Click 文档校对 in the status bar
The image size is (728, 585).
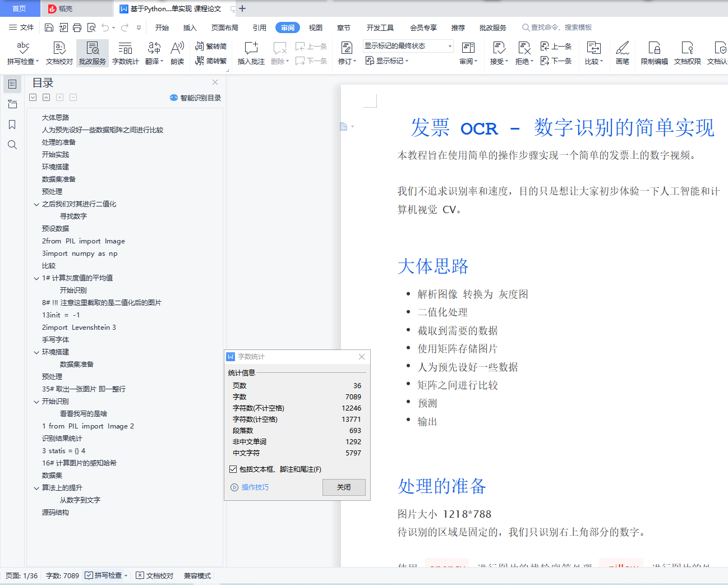(155, 575)
